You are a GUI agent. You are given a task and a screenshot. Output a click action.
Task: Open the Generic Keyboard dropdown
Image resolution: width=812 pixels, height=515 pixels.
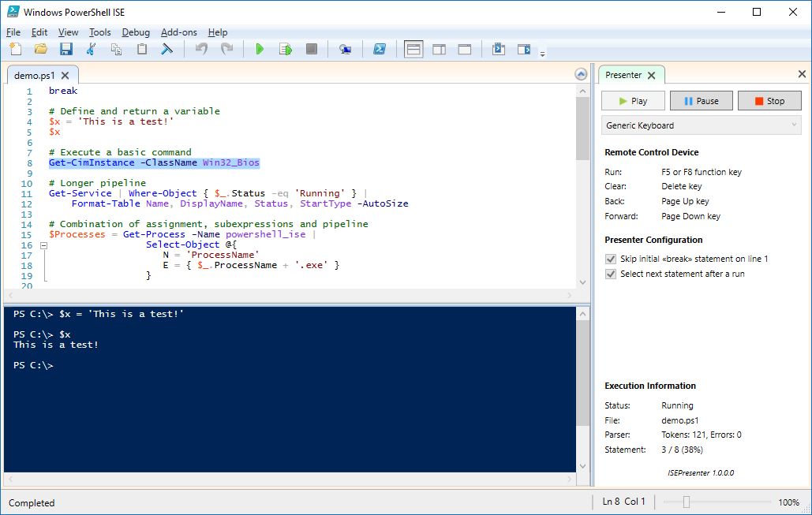tap(702, 125)
